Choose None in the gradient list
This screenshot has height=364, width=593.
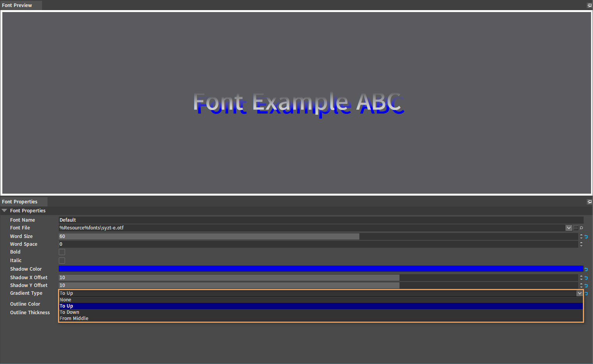[x=321, y=300]
